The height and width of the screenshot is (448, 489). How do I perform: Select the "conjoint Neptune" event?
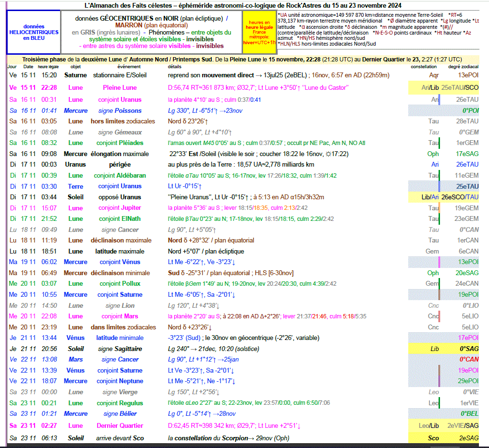(x=120, y=381)
